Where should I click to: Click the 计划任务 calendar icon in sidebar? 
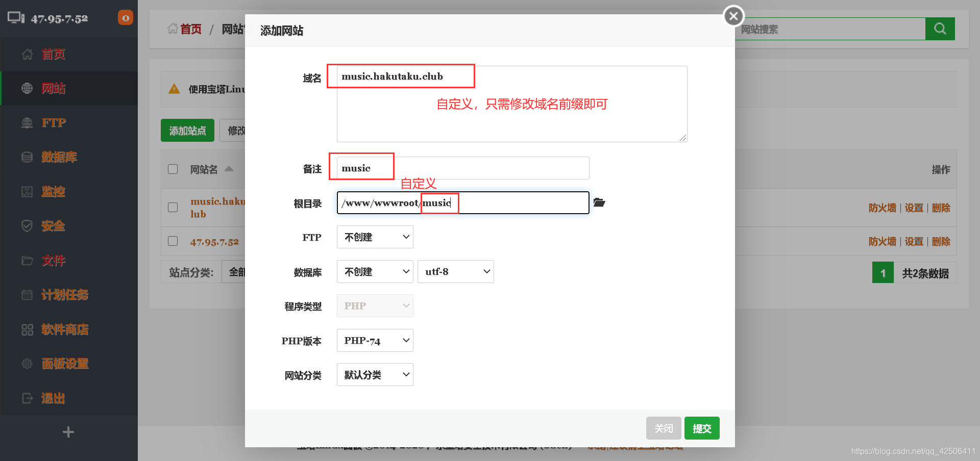point(27,295)
